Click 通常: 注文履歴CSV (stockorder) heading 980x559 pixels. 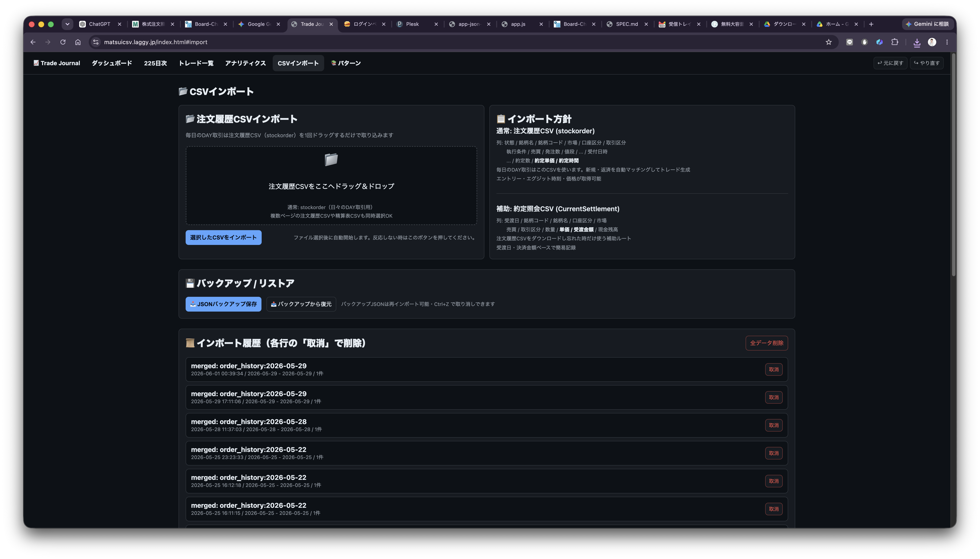pyautogui.click(x=545, y=131)
